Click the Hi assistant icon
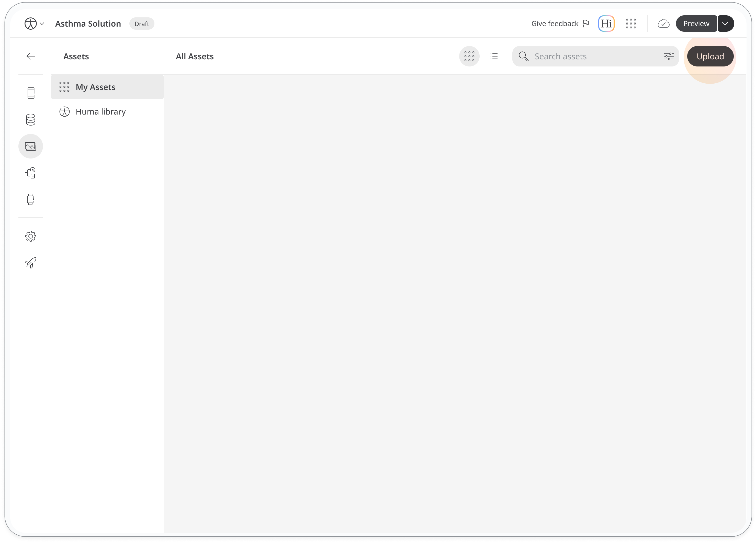 606,24
